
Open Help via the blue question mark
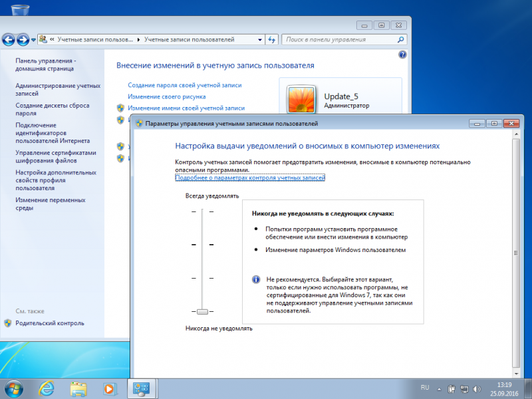coord(402,55)
